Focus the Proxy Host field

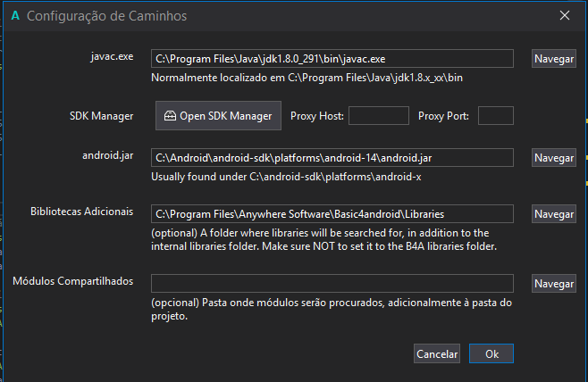[377, 116]
